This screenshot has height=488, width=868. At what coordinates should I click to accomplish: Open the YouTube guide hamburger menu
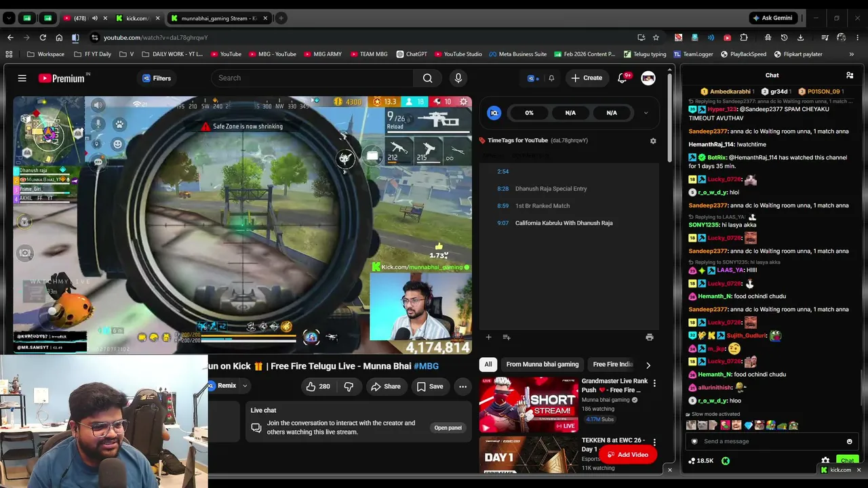[x=22, y=79]
